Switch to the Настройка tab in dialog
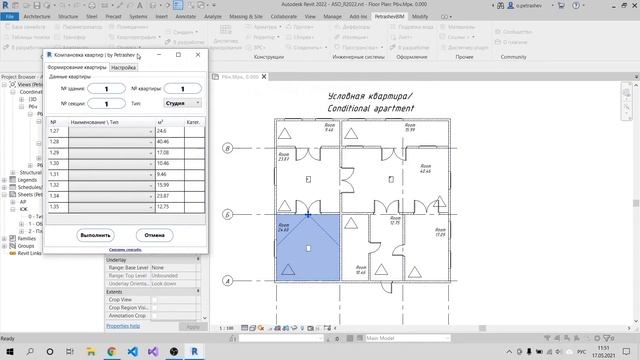Viewport: 640px width, 360px height. click(123, 67)
